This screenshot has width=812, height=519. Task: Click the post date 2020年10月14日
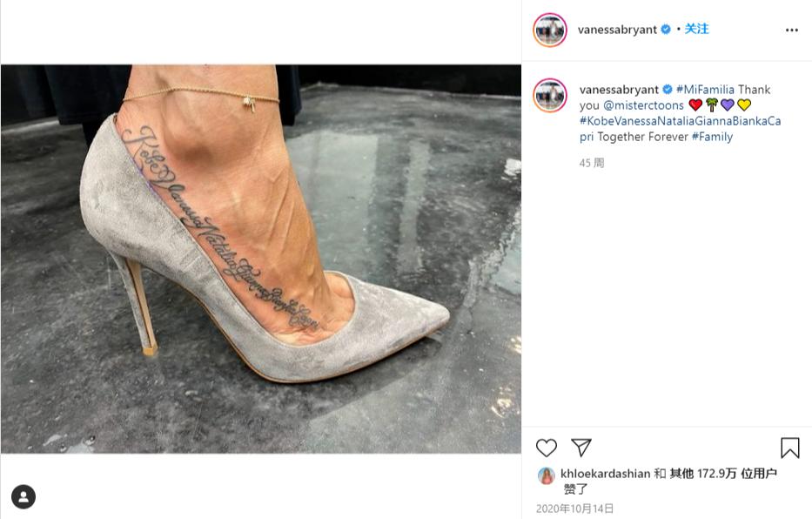coord(574,509)
